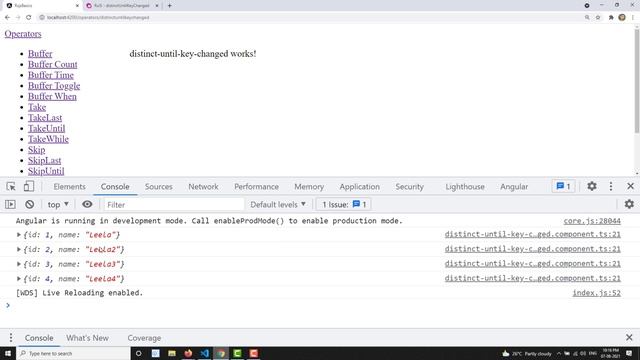Open the Buffer Count link

53,64
